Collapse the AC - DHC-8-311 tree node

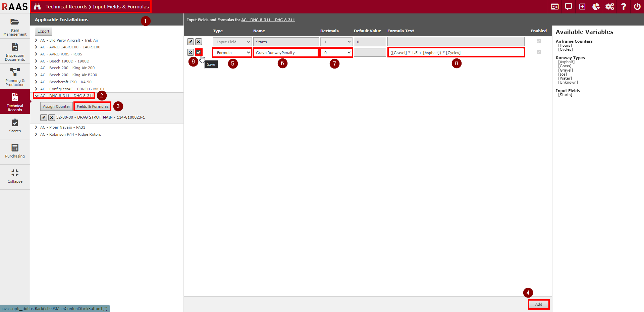click(37, 96)
